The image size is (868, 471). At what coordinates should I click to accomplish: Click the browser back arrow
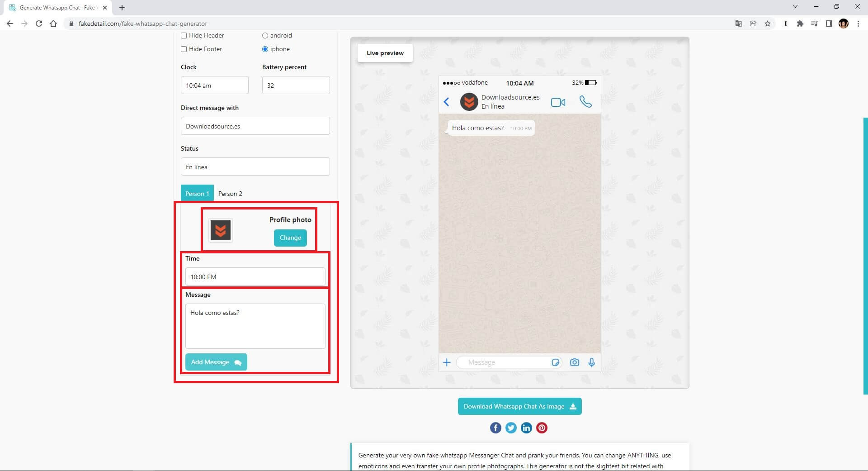click(10, 24)
